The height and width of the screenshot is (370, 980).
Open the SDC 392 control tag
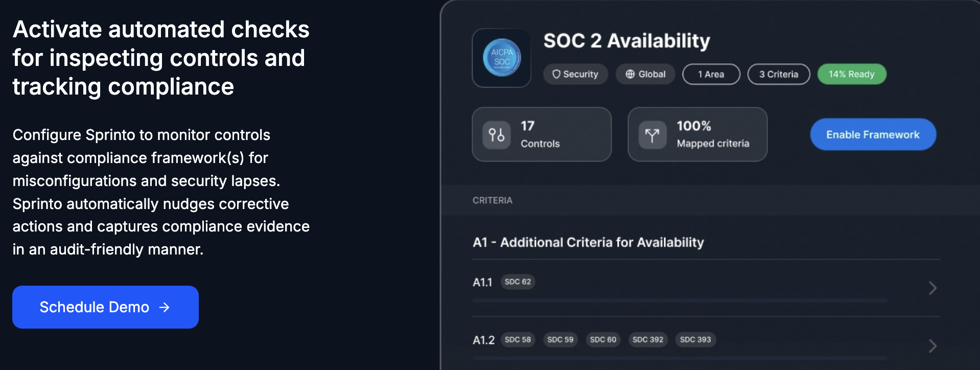647,339
